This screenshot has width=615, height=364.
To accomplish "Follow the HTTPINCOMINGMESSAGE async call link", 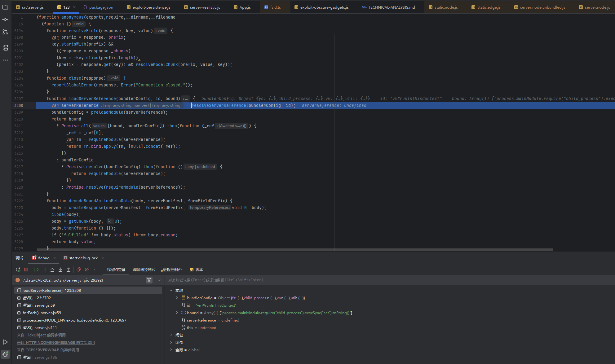I will point(56,342).
